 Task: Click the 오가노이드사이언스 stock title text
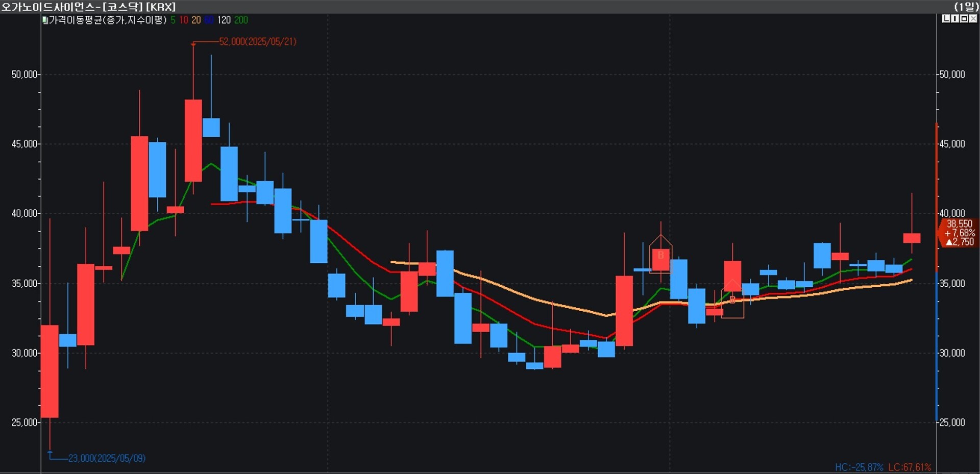48,7
